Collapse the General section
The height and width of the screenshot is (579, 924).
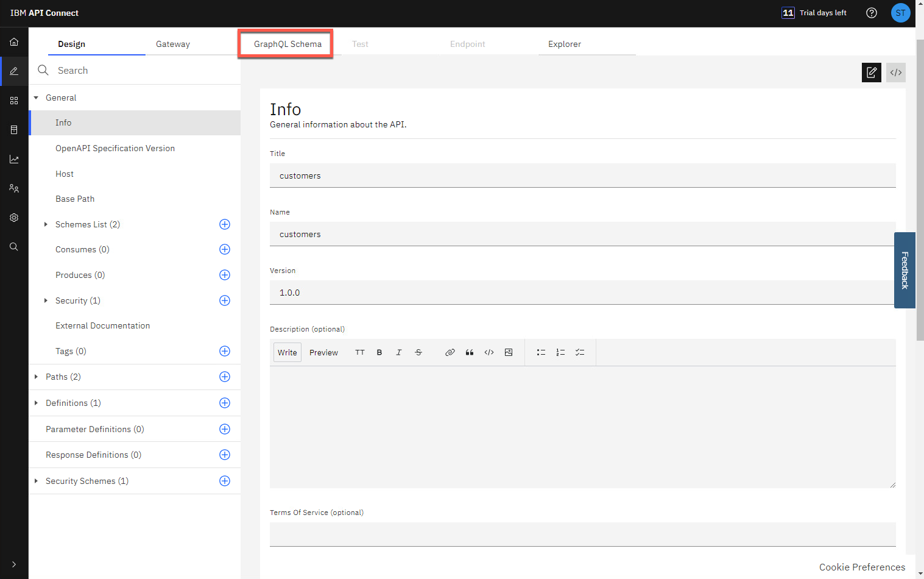point(36,98)
